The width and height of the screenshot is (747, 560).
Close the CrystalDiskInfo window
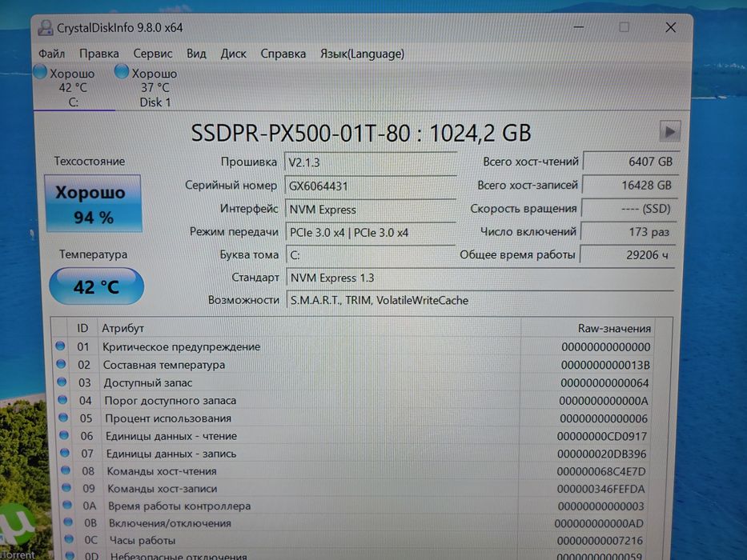(x=671, y=28)
